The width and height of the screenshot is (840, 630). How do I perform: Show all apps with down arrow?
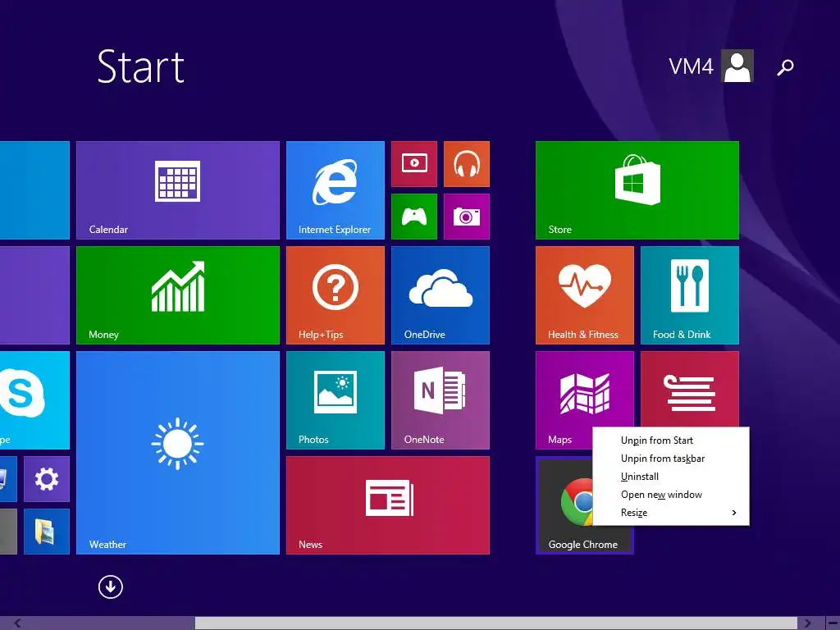pyautogui.click(x=111, y=587)
